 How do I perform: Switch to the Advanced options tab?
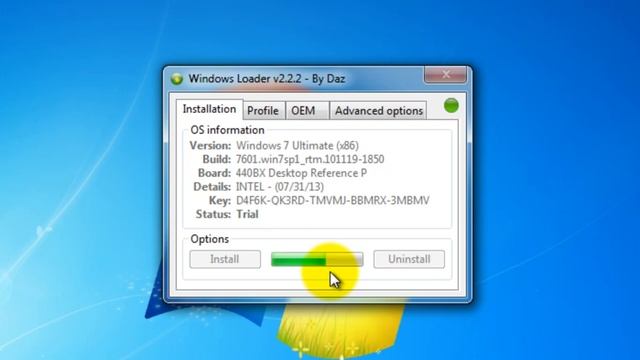378,111
